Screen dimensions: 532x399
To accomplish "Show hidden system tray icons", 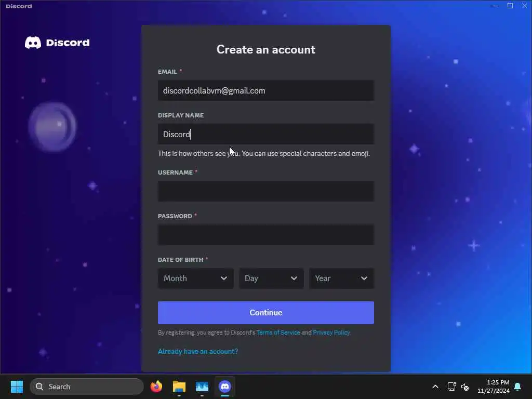I will coord(435,387).
